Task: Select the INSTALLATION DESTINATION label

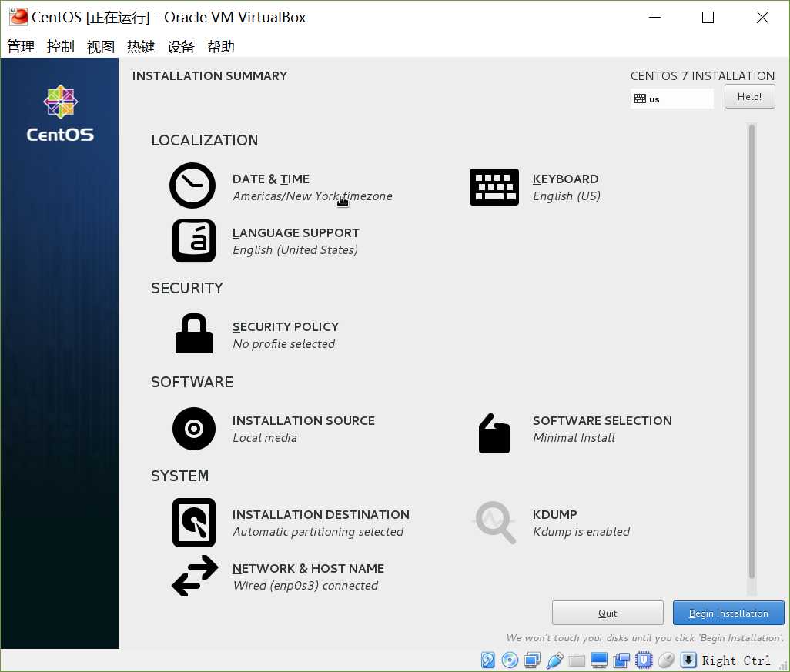Action: point(321,515)
